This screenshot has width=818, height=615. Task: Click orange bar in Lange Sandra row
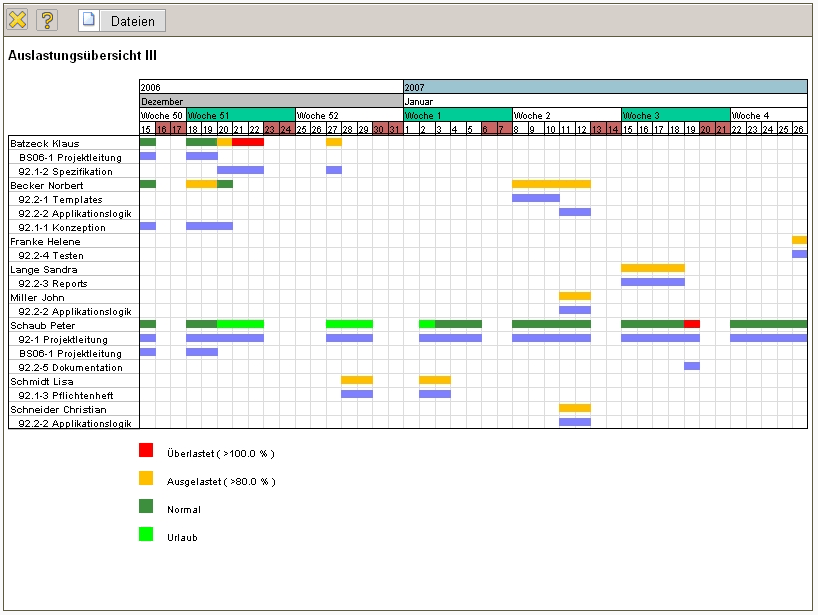(x=652, y=268)
